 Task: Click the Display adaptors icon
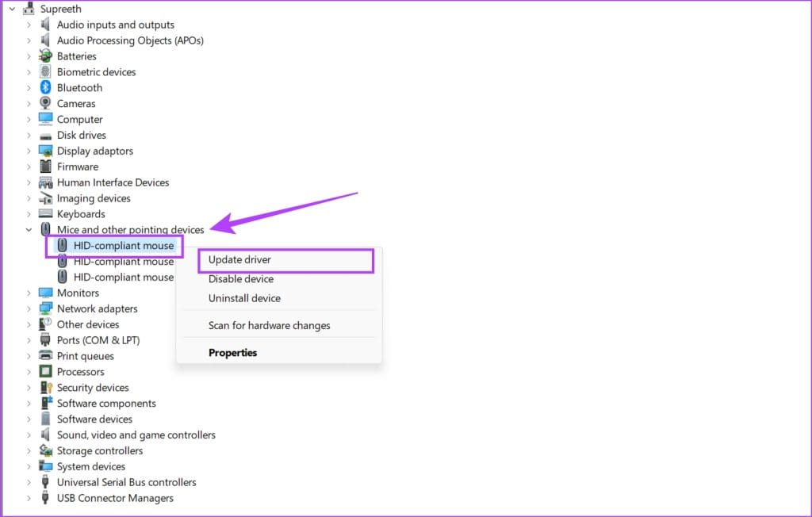coord(45,151)
